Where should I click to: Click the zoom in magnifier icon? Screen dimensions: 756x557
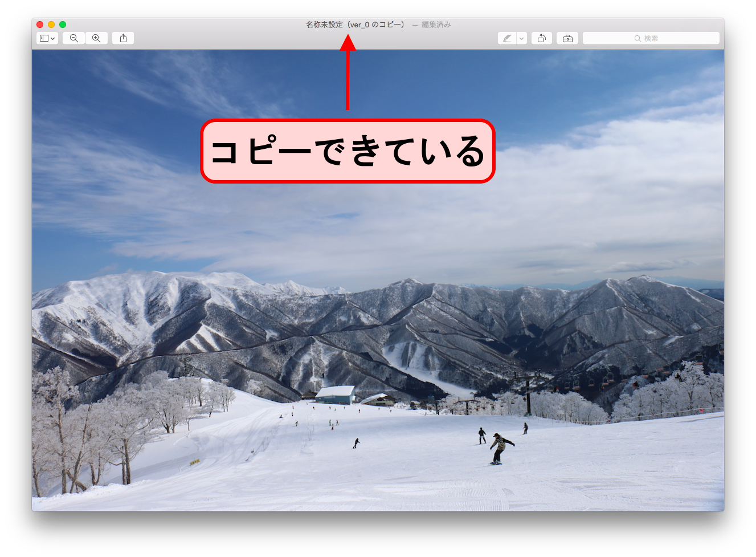tap(96, 38)
